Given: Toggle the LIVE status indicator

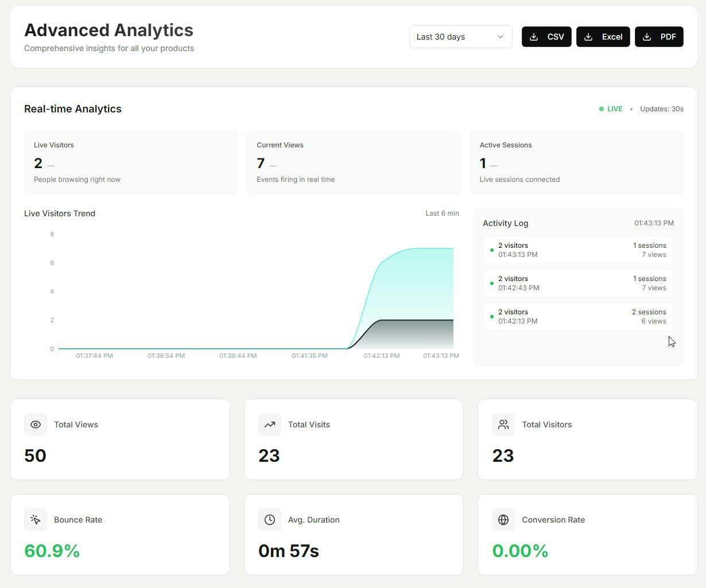Looking at the screenshot, I should click(x=610, y=108).
